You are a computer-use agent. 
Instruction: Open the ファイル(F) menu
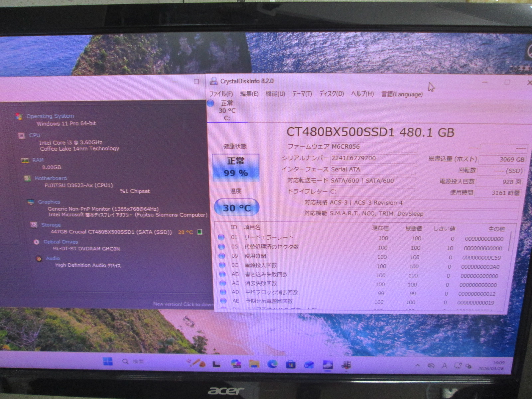point(221,94)
